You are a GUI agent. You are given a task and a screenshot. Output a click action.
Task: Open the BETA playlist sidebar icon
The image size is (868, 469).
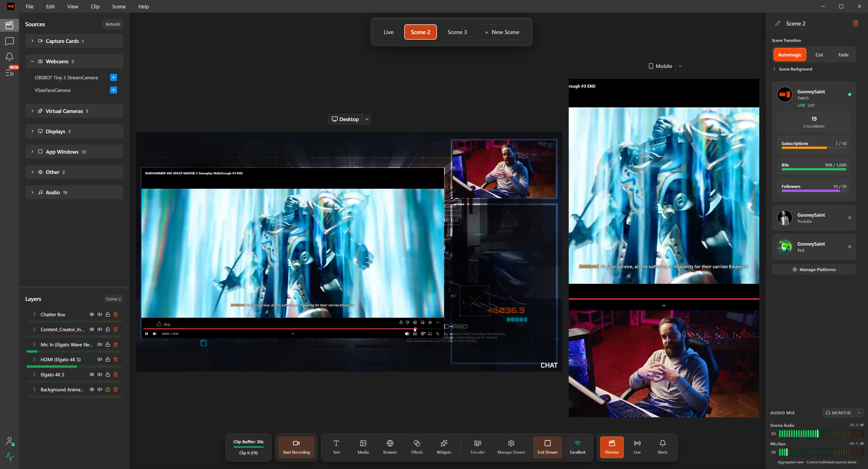tap(9, 73)
